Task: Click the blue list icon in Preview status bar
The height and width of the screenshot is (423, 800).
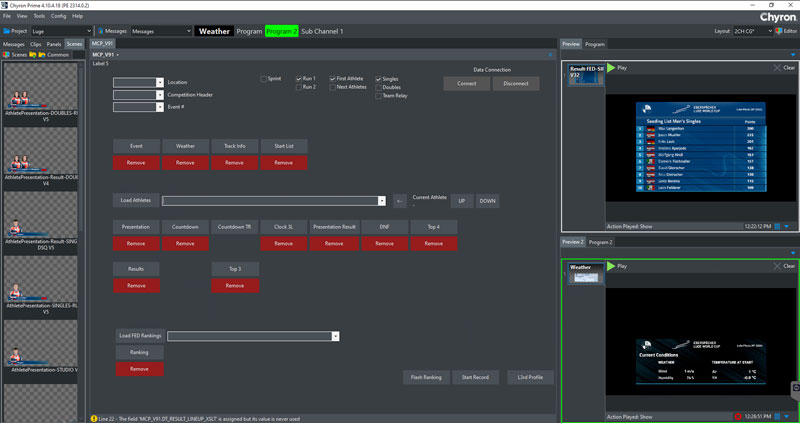Action: [x=777, y=226]
